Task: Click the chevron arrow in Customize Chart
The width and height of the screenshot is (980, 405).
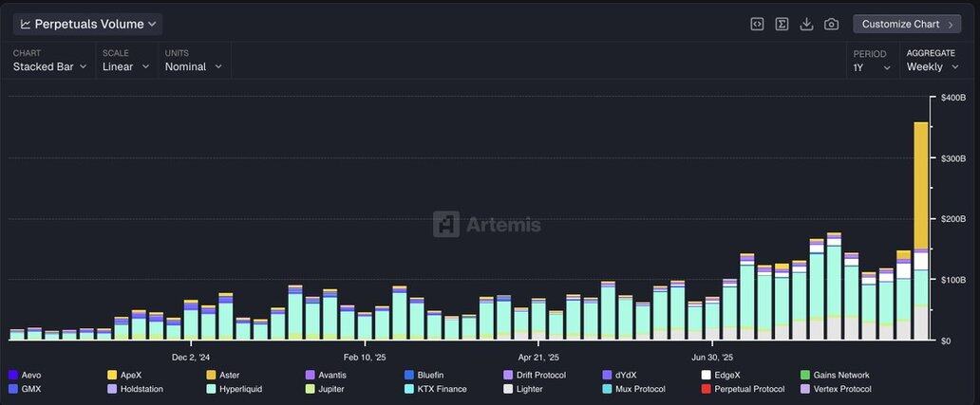Action: click(x=951, y=25)
